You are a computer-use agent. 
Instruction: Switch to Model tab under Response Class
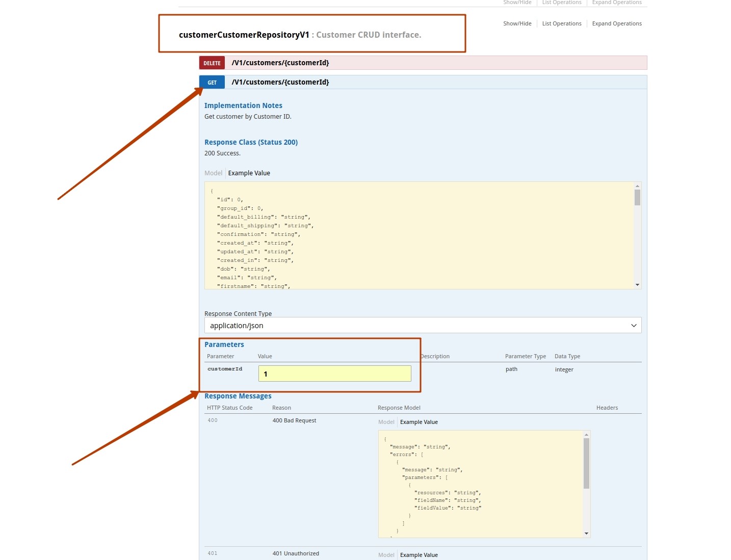(213, 173)
